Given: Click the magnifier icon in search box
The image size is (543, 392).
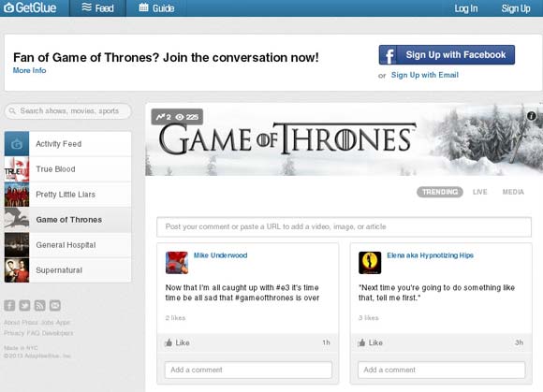Looking at the screenshot, I should [12, 111].
